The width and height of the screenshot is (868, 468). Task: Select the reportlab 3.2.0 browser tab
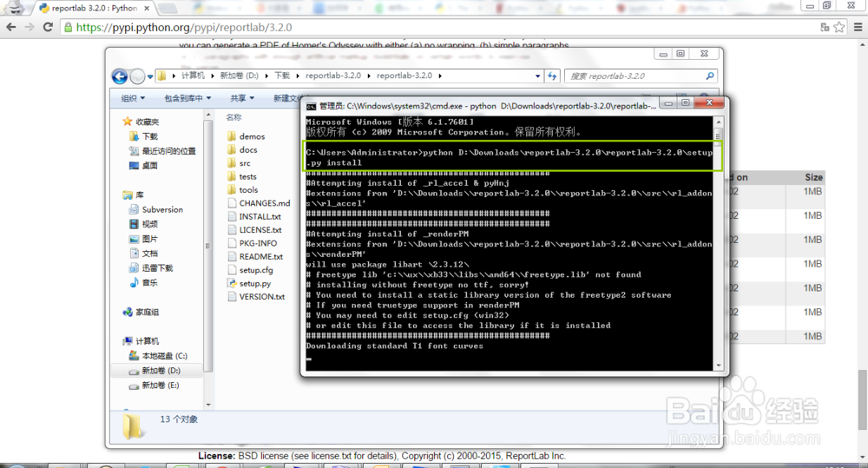coord(94,9)
